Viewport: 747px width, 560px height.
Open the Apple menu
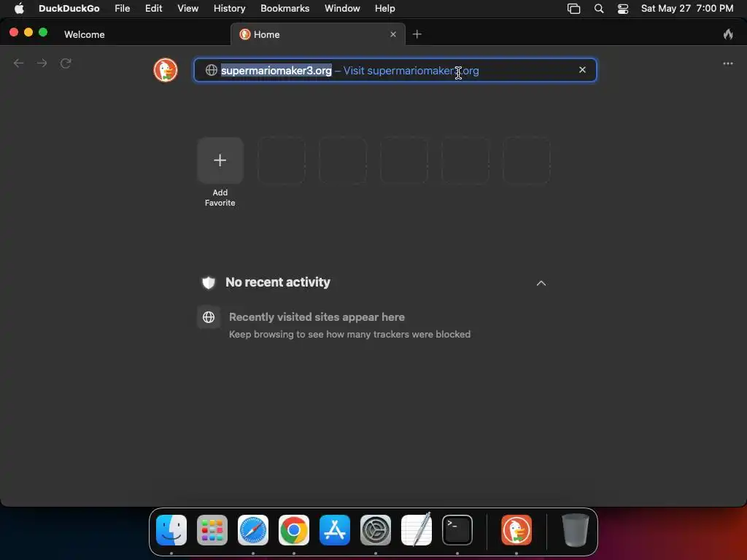19,8
